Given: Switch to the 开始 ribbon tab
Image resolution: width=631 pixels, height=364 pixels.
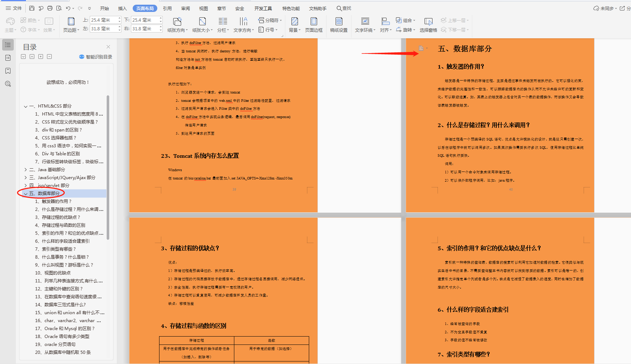Looking at the screenshot, I should [x=105, y=8].
